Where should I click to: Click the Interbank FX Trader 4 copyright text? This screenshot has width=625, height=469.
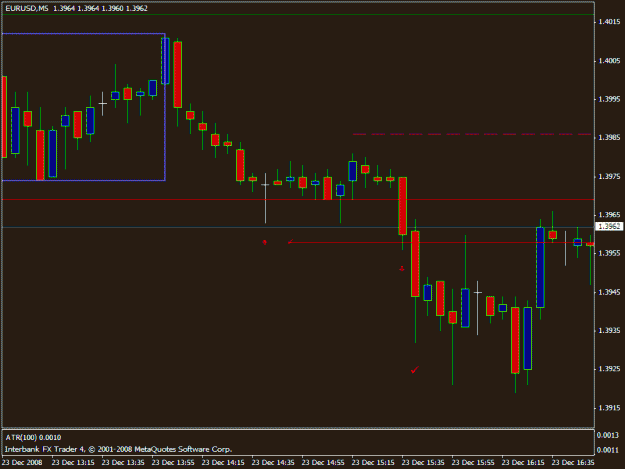(118, 449)
